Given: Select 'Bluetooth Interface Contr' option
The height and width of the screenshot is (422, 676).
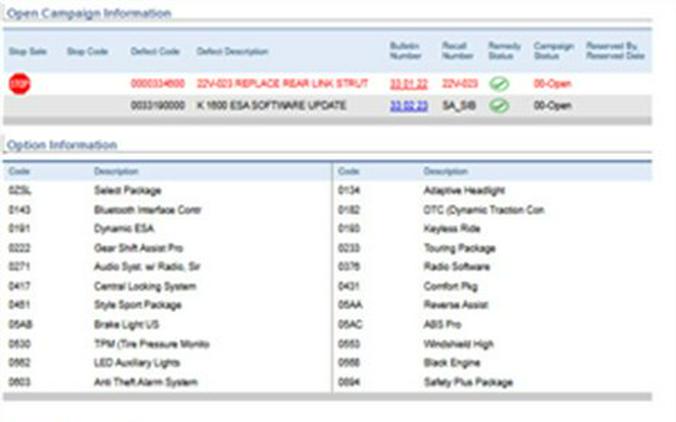Looking at the screenshot, I should (x=147, y=210).
